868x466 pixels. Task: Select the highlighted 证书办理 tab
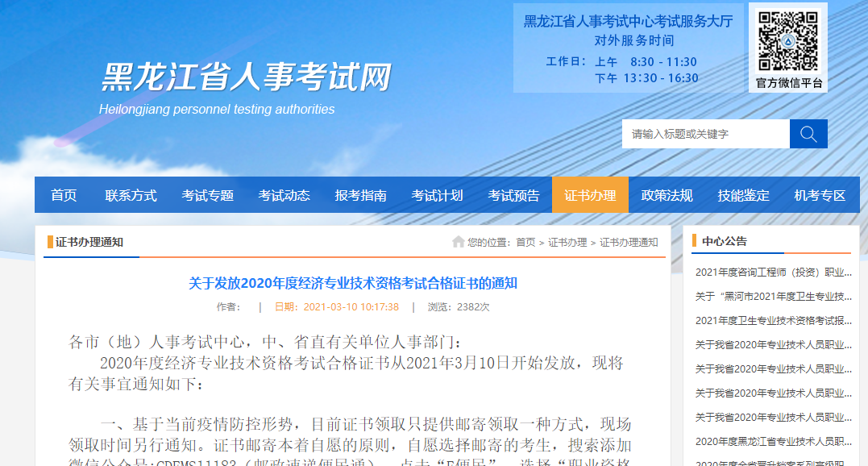pyautogui.click(x=590, y=194)
